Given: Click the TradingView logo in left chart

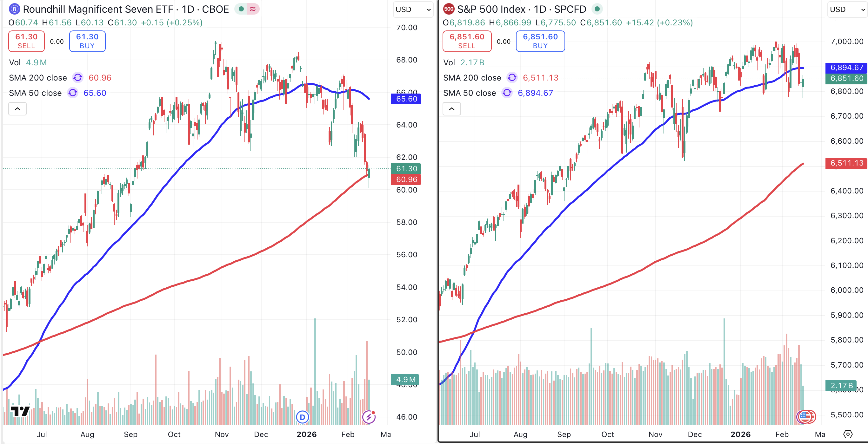Looking at the screenshot, I should coord(20,411).
